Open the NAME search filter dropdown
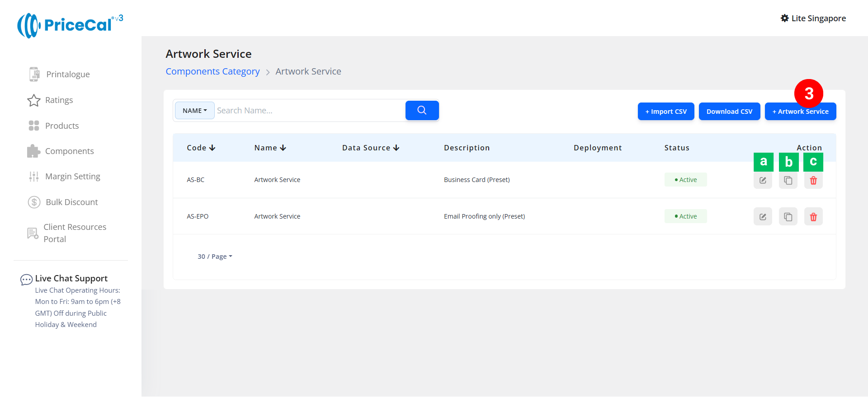868x397 pixels. [x=194, y=111]
